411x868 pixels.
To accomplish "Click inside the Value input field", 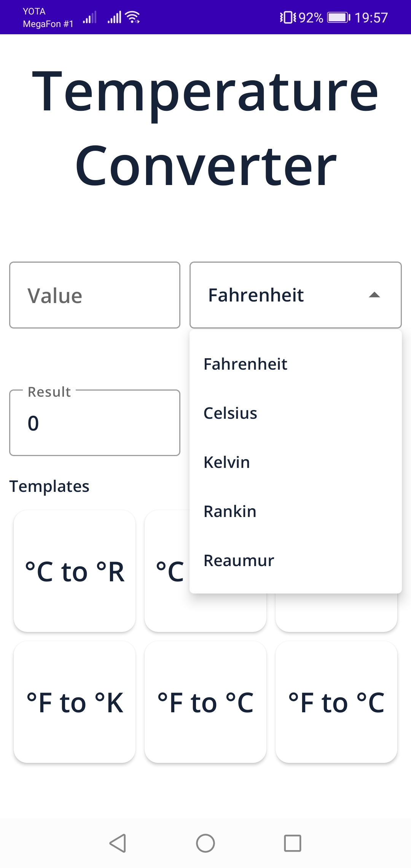I will pos(94,295).
